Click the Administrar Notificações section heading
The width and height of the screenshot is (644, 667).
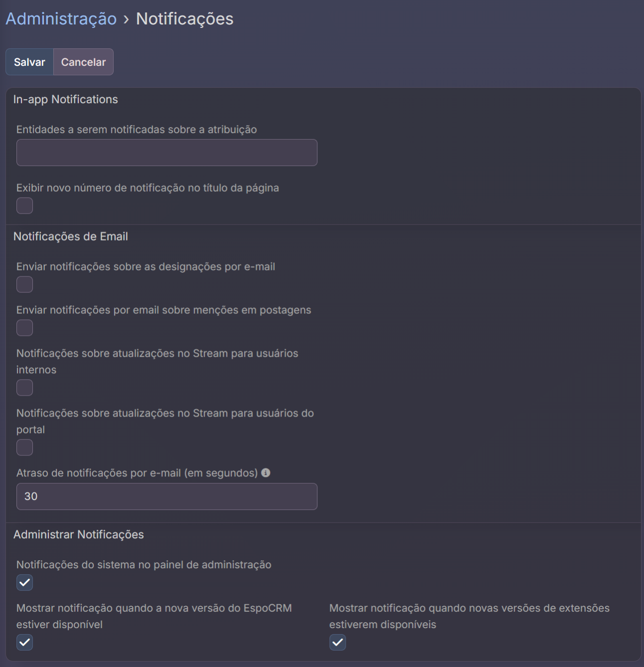click(x=78, y=535)
